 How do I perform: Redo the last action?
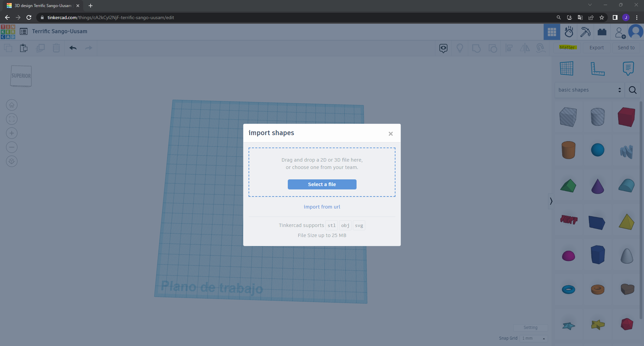pyautogui.click(x=89, y=48)
